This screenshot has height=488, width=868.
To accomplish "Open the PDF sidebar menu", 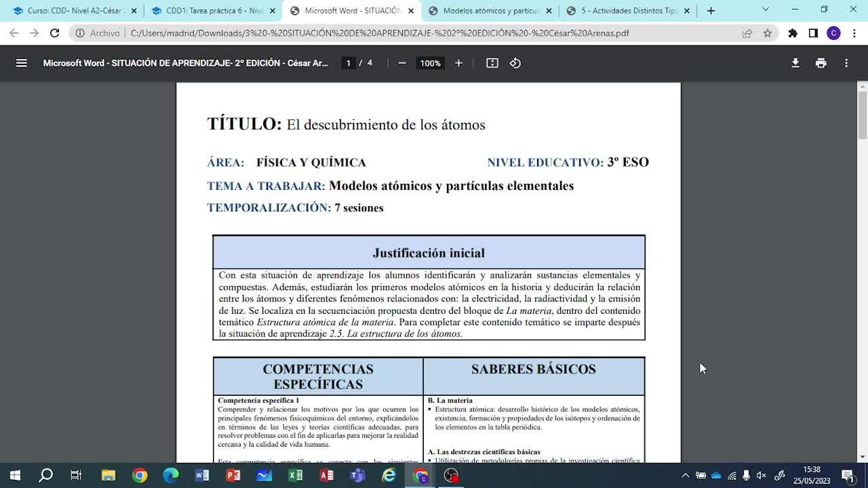I will pyautogui.click(x=22, y=63).
